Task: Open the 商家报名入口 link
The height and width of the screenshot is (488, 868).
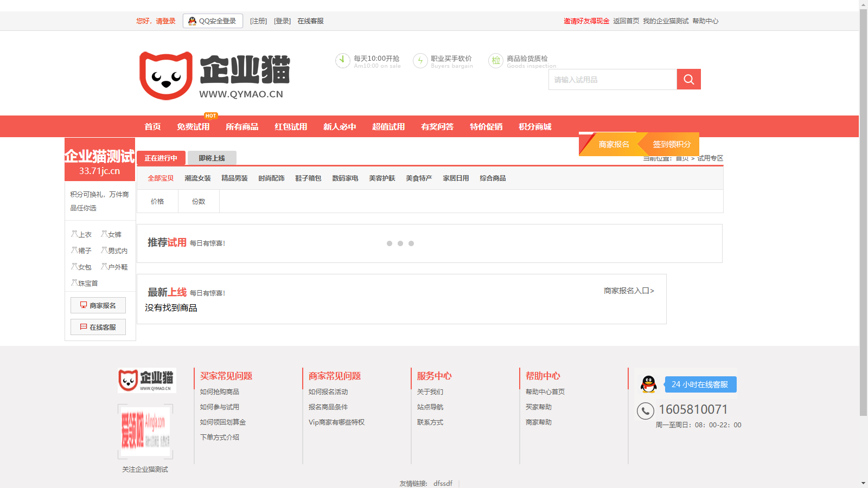Action: click(629, 291)
